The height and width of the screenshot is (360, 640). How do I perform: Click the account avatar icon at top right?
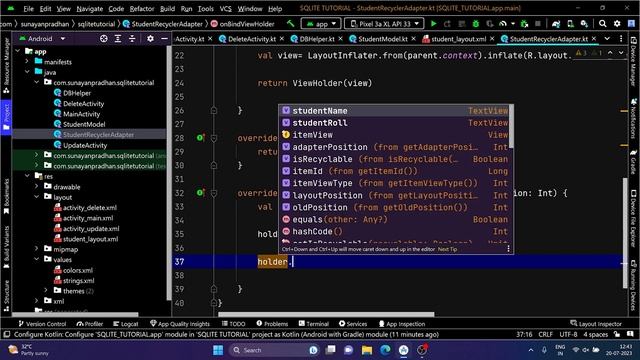(x=631, y=24)
